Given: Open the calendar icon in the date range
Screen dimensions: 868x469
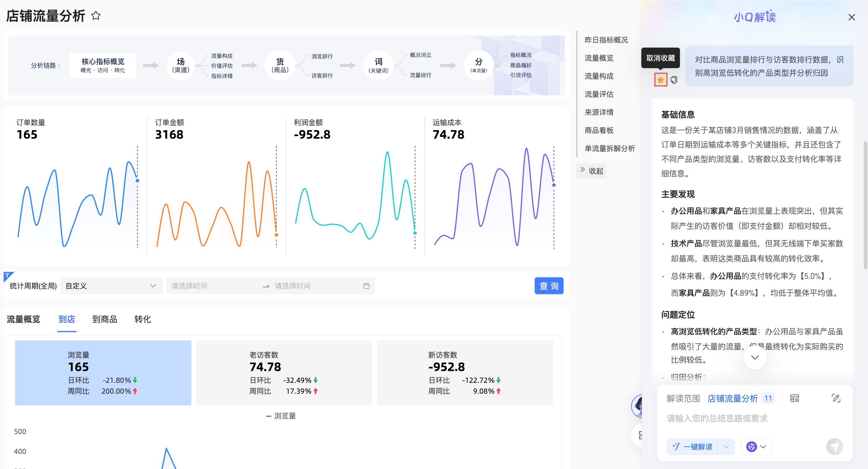Looking at the screenshot, I should [366, 286].
